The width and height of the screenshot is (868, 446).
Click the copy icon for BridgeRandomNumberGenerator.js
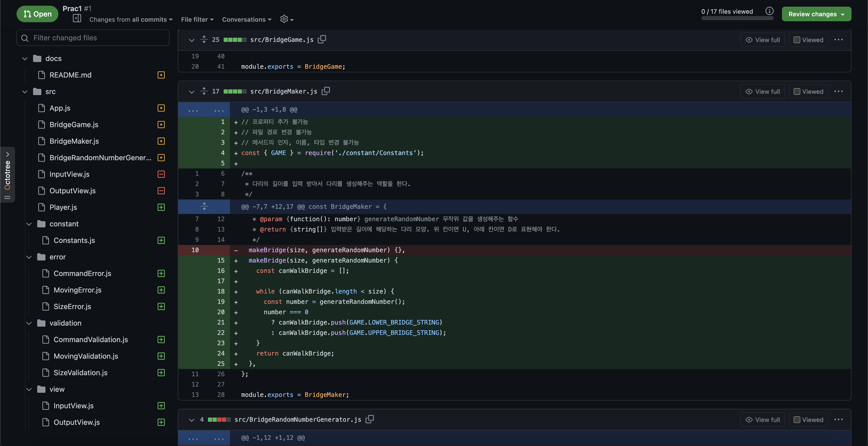tap(369, 420)
